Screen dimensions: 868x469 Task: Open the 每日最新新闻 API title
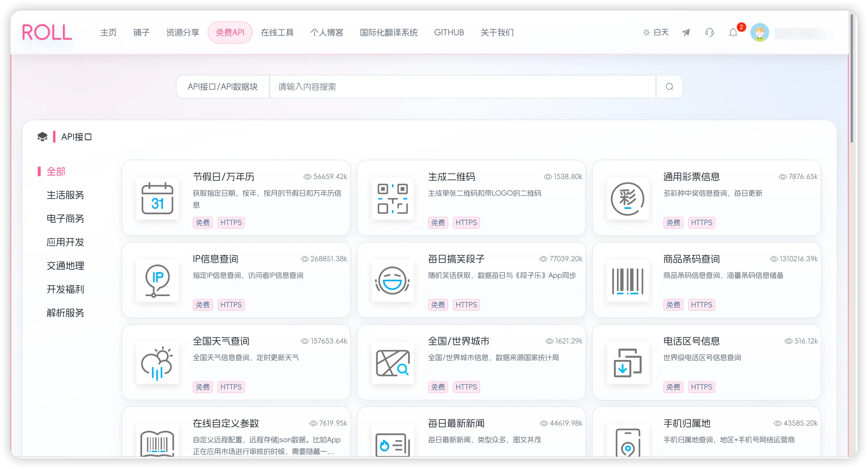[456, 423]
